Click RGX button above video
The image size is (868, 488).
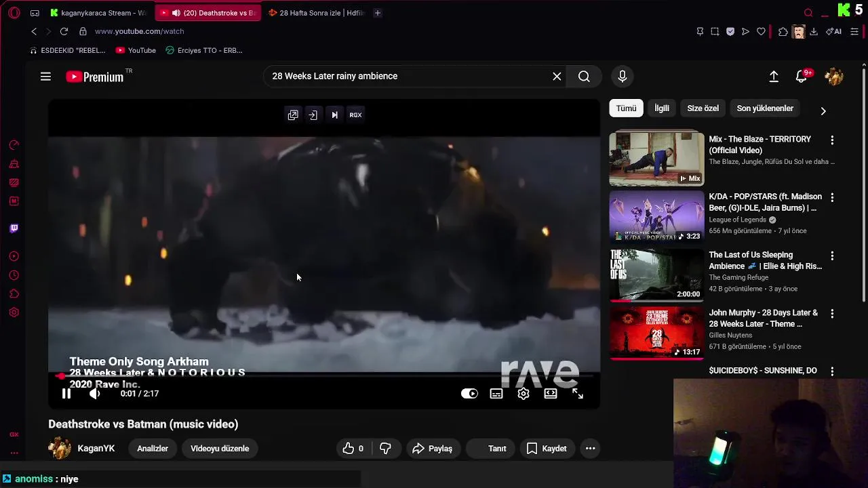click(355, 115)
